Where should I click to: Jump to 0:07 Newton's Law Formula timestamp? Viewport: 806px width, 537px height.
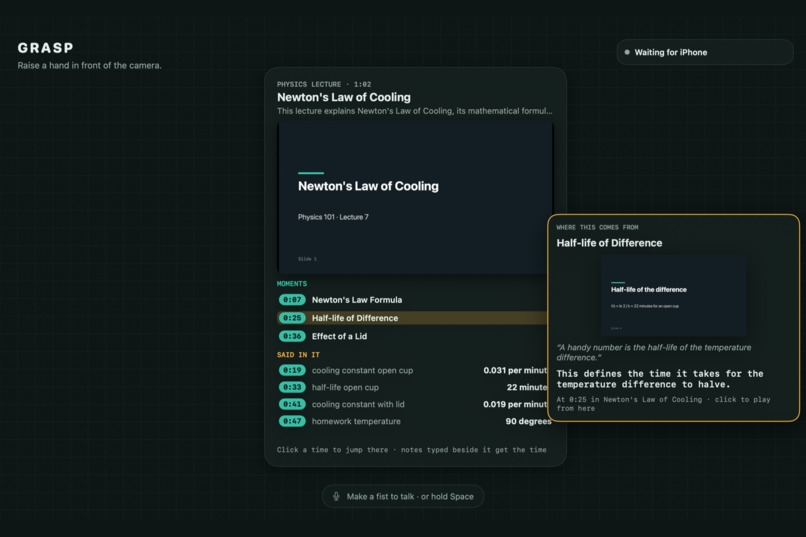pyautogui.click(x=292, y=300)
